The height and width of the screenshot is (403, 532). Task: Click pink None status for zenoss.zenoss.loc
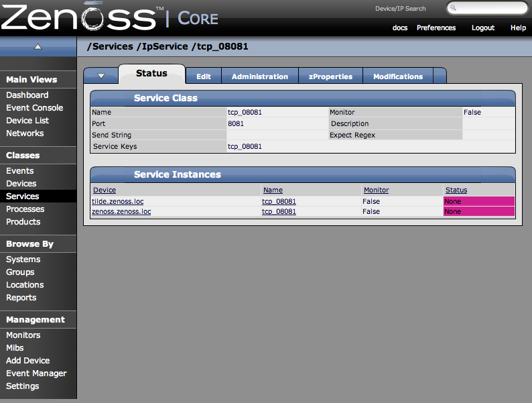coord(478,211)
